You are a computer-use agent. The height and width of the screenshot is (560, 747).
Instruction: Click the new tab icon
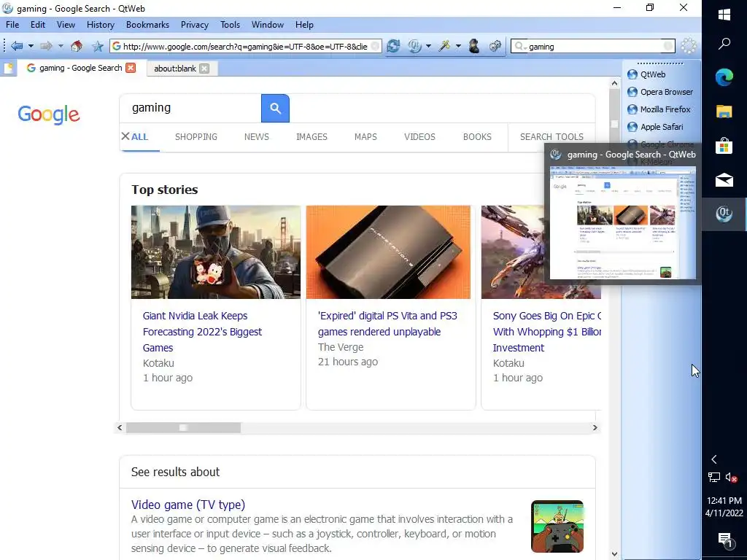8,68
